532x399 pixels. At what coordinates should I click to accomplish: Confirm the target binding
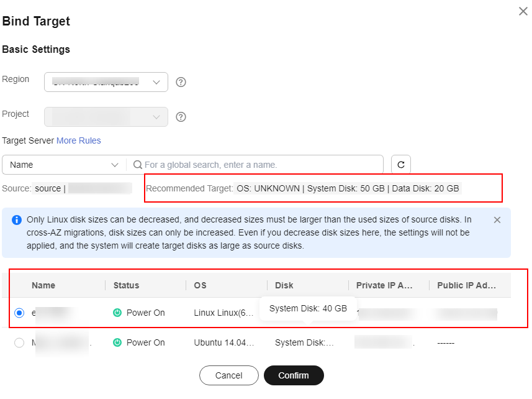click(294, 375)
